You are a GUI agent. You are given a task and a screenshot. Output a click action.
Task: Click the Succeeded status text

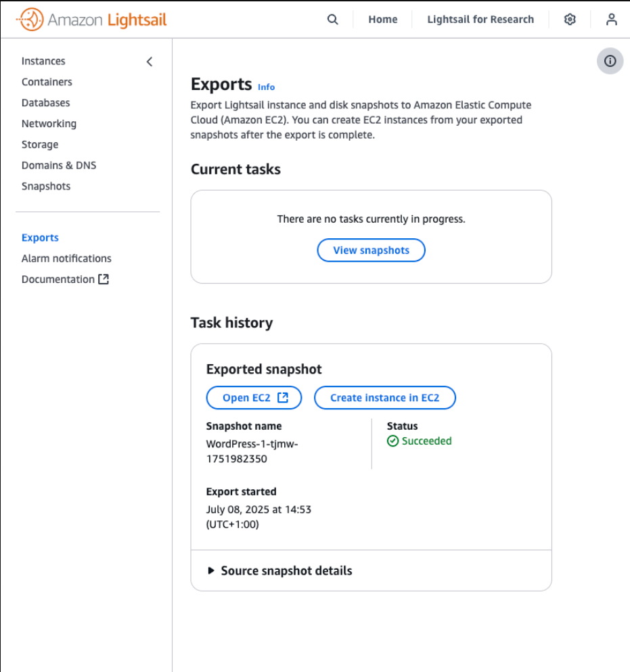426,441
